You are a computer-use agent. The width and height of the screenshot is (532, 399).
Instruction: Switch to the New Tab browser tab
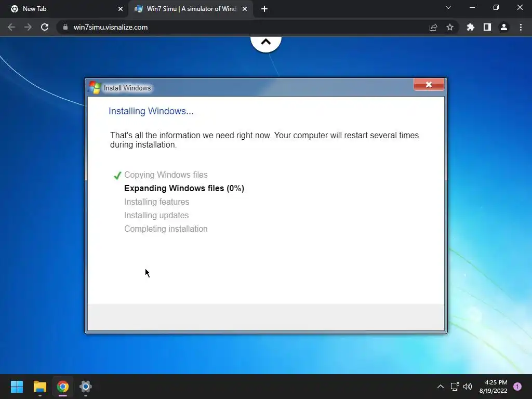pyautogui.click(x=64, y=9)
